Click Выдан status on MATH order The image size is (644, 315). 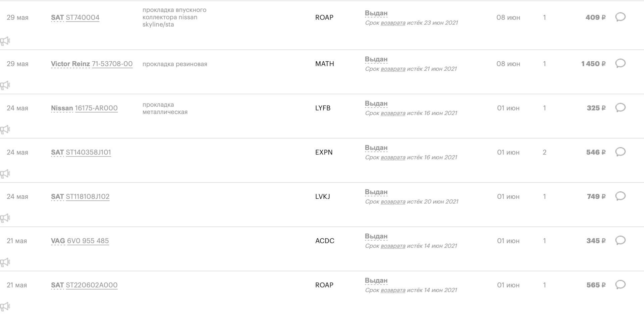coord(376,59)
